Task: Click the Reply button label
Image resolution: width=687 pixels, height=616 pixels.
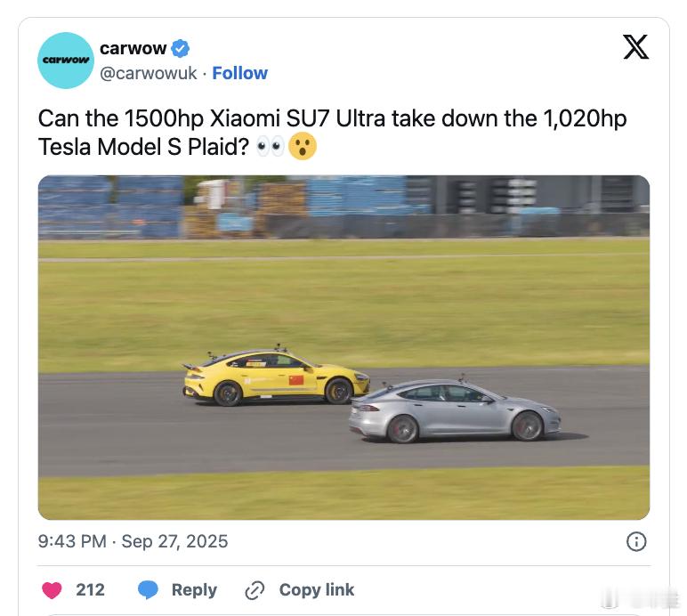Action: [194, 589]
